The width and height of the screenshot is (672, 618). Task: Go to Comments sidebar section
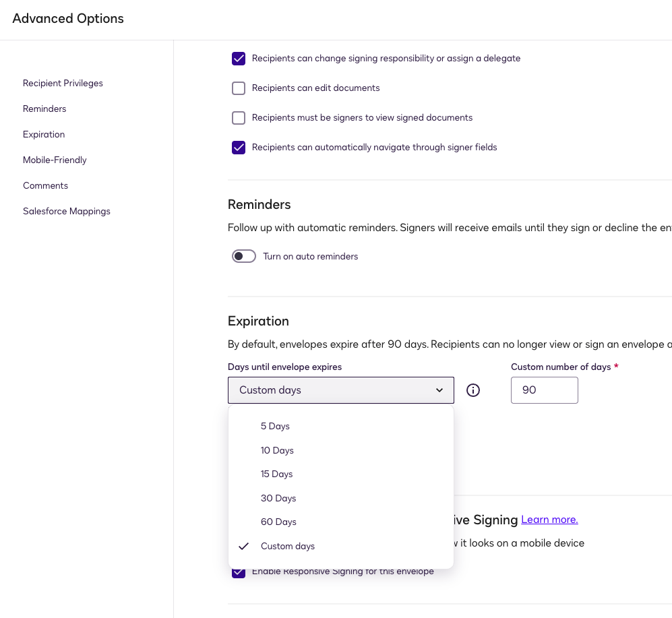(x=45, y=185)
